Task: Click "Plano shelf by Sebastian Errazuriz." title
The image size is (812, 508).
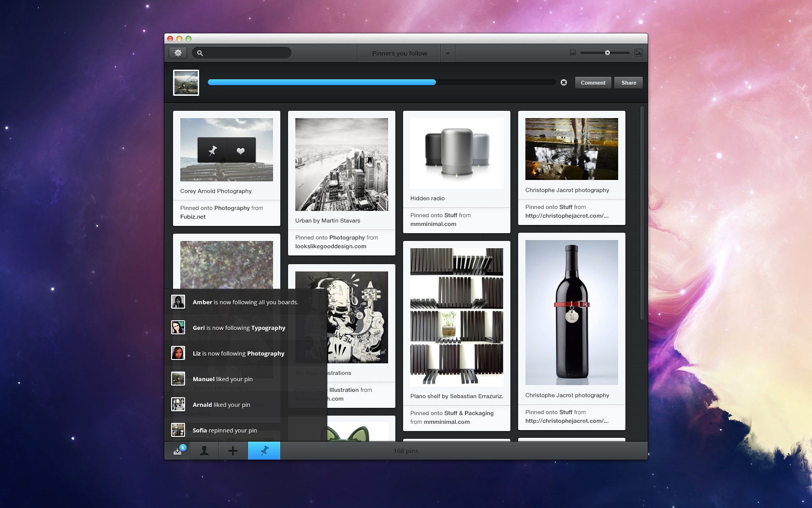Action: [x=457, y=396]
